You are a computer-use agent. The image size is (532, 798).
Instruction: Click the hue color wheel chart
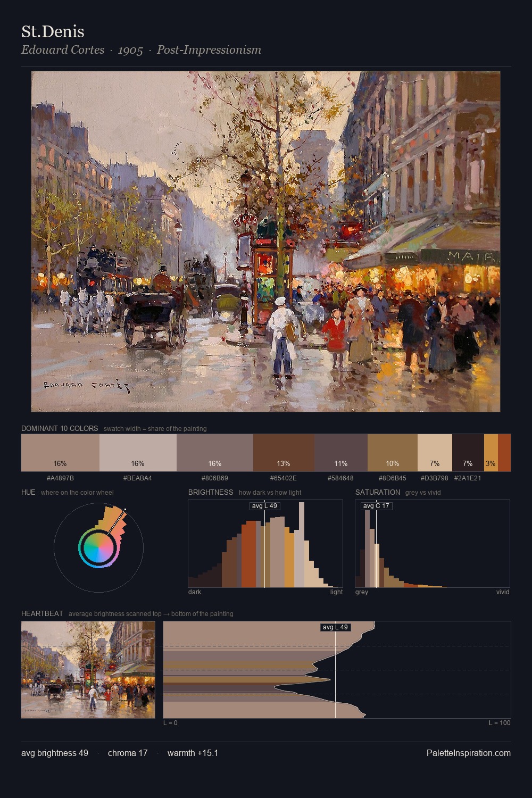tap(98, 547)
